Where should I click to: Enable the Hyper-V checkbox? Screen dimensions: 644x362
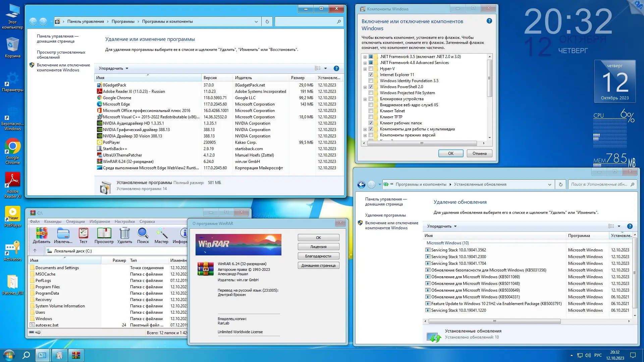pyautogui.click(x=371, y=69)
